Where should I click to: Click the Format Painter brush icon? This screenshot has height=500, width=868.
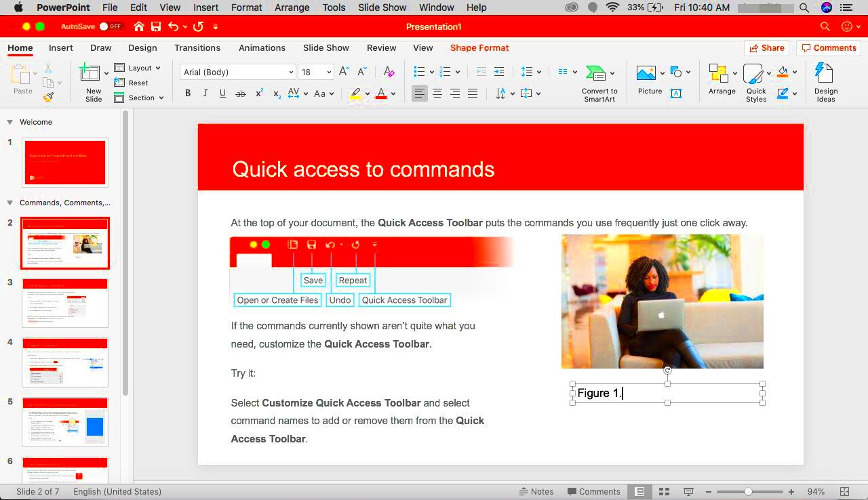[48, 98]
